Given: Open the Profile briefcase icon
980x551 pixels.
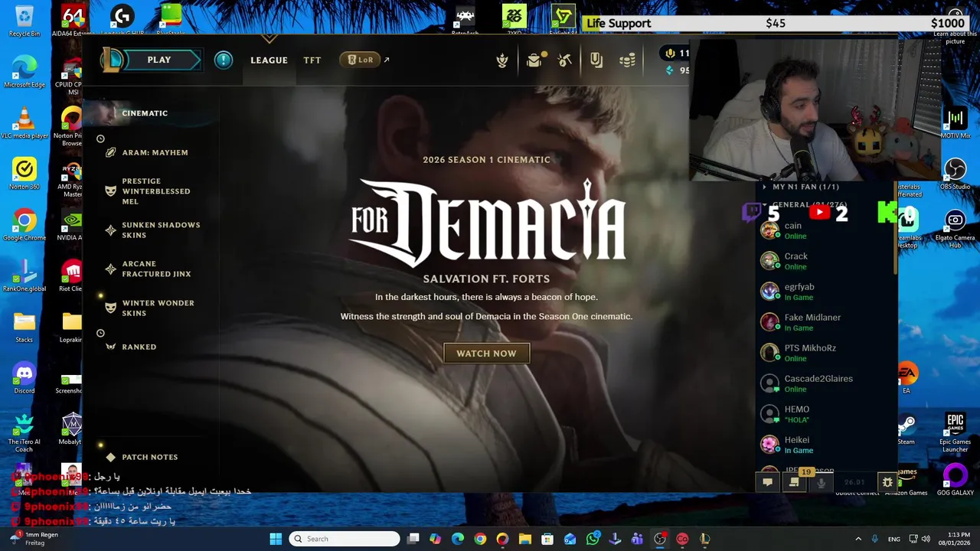Looking at the screenshot, I should [x=534, y=60].
